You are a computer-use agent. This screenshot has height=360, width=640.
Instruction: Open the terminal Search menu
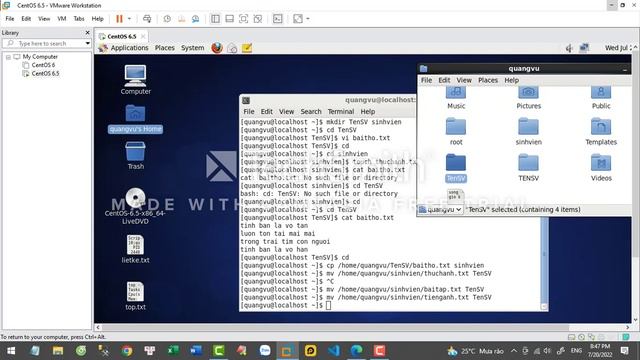(311, 111)
